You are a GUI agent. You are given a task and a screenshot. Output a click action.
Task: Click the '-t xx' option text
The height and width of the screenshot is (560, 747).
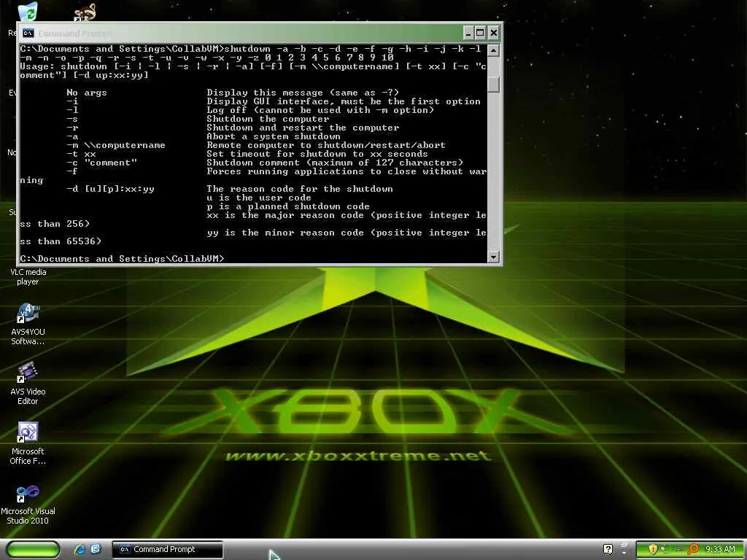81,154
